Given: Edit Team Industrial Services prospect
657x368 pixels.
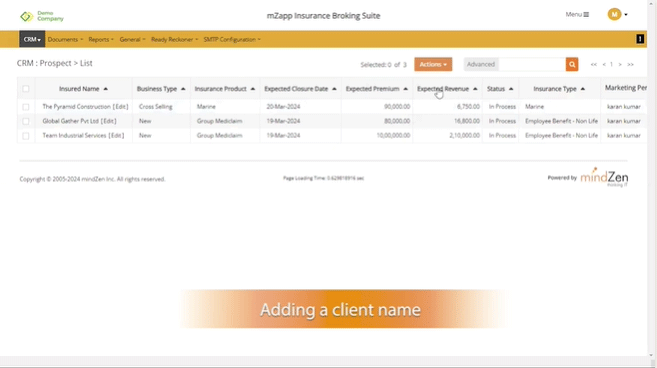Looking at the screenshot, I should tap(116, 135).
